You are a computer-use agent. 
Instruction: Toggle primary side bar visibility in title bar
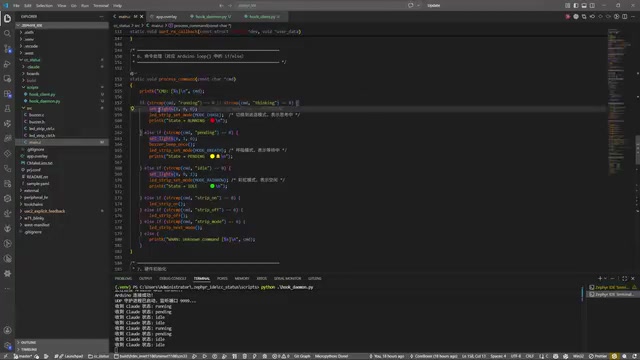point(576,6)
